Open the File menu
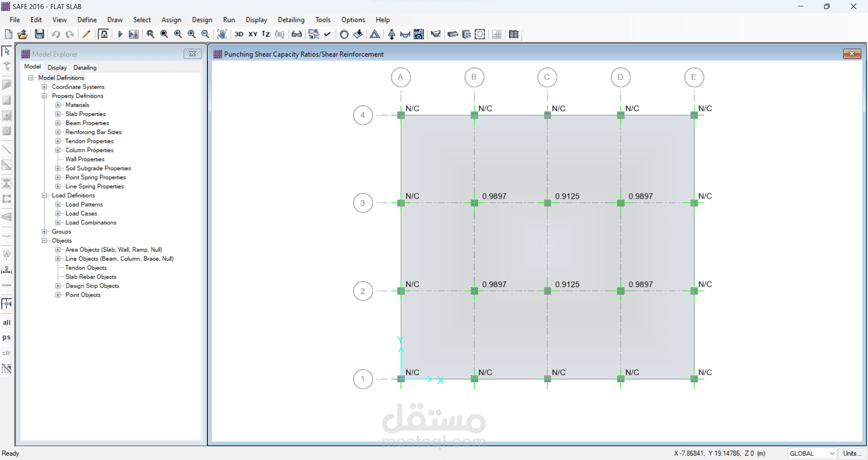 pyautogui.click(x=15, y=20)
